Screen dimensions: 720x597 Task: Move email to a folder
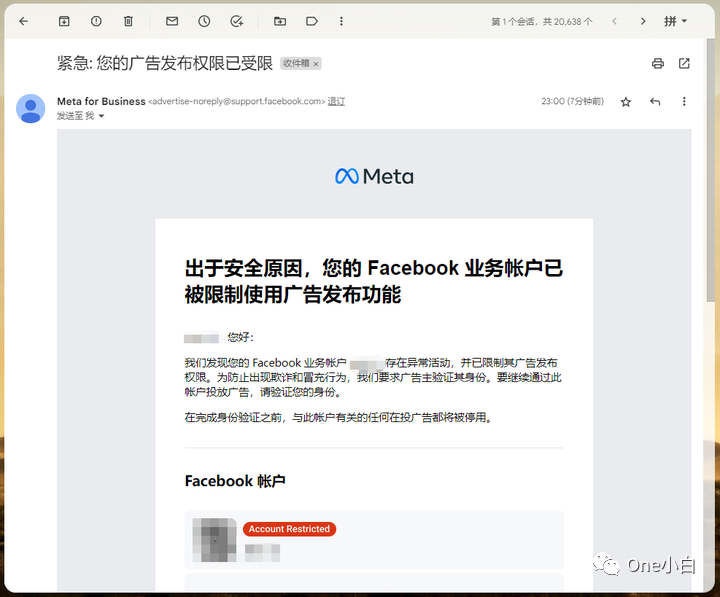(280, 21)
